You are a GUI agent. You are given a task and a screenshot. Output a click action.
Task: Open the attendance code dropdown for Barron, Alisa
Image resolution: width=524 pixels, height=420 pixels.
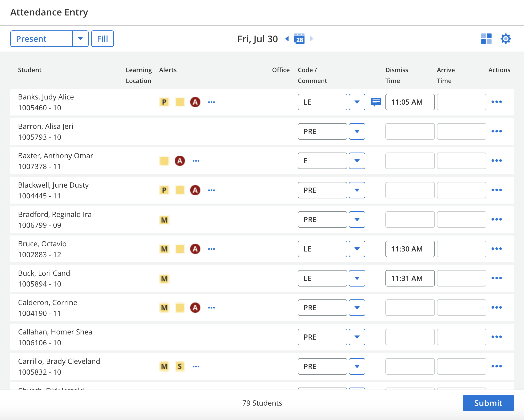(x=357, y=131)
